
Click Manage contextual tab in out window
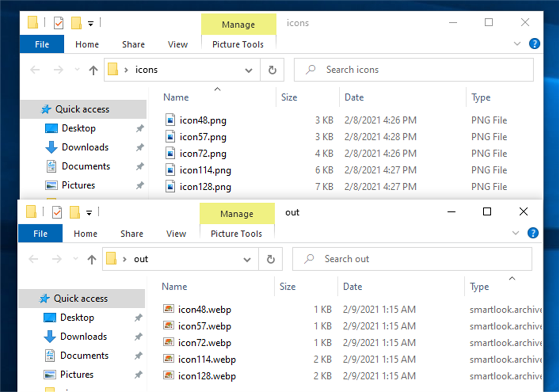(237, 214)
